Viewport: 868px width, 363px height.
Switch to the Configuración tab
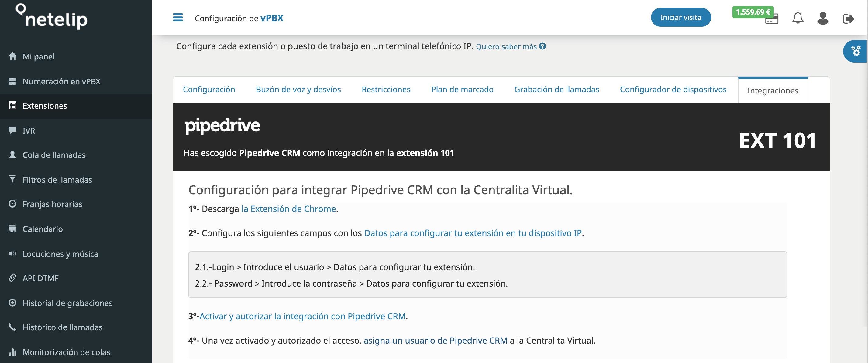(209, 90)
